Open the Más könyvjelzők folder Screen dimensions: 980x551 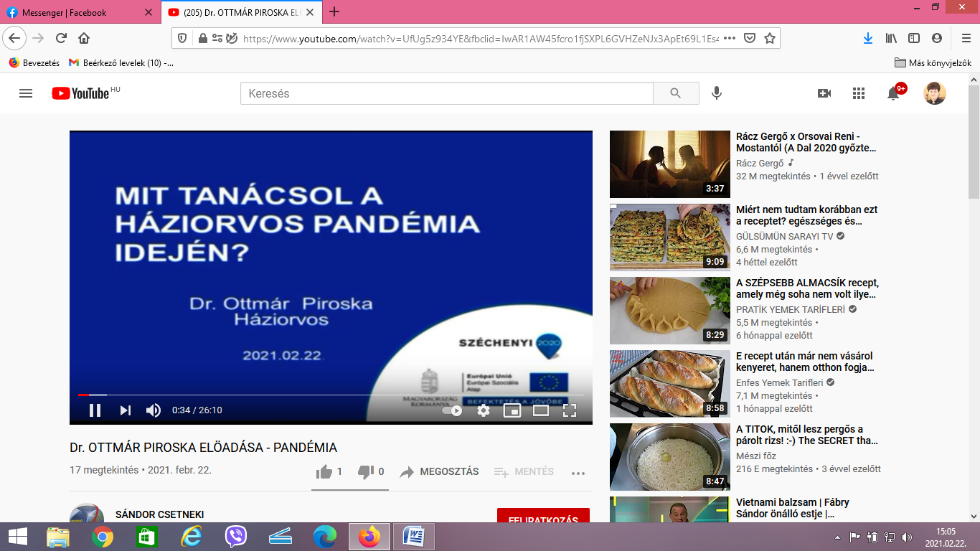click(933, 63)
